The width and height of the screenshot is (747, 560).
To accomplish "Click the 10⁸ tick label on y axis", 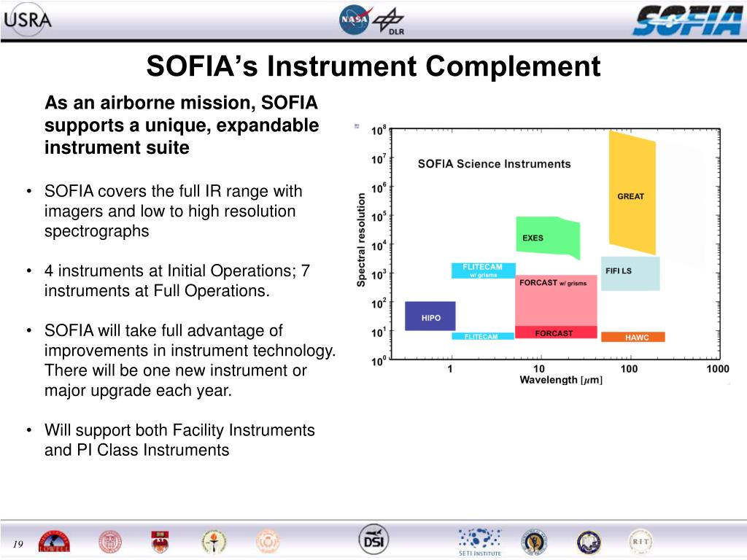I will coord(379,130).
